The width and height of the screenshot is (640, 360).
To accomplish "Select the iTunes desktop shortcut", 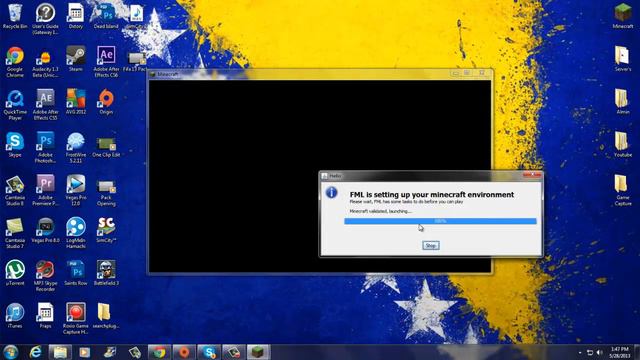I will (15, 316).
